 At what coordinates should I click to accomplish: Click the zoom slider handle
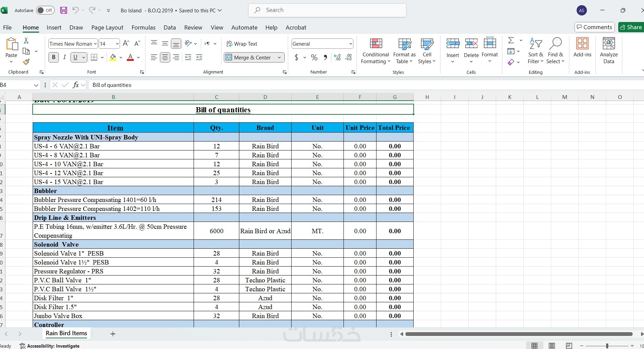coord(607,346)
